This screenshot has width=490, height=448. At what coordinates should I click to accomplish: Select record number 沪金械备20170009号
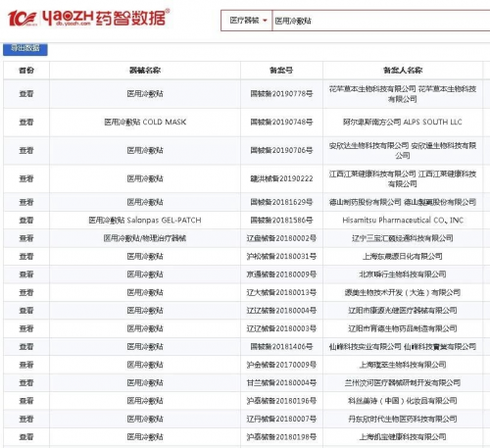[x=281, y=365]
